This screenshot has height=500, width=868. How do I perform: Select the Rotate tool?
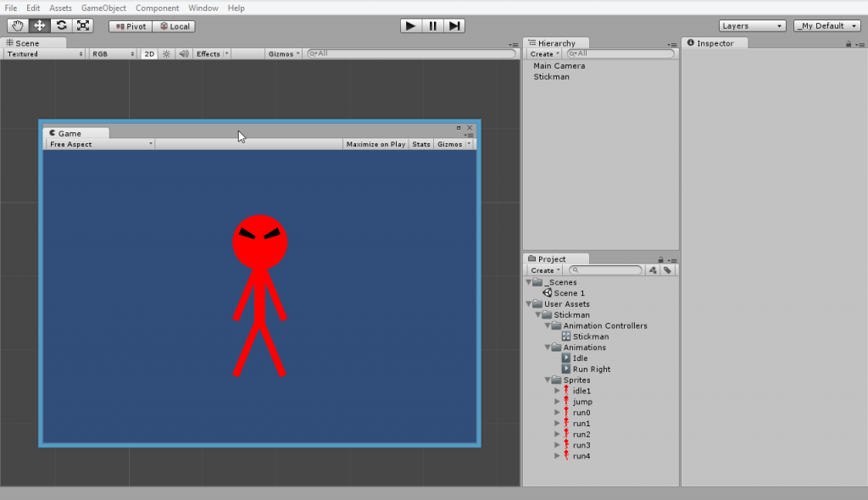click(x=61, y=26)
